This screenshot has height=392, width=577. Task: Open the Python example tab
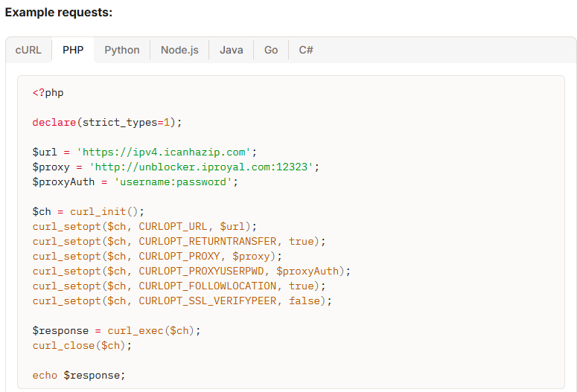click(x=122, y=50)
